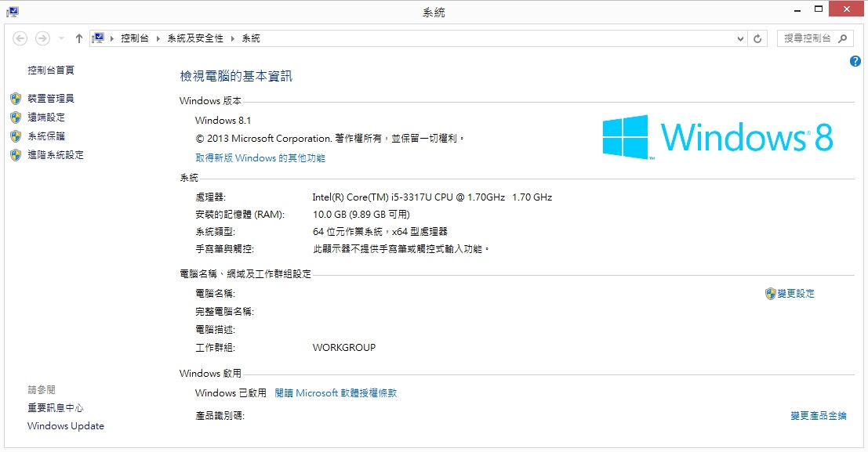This screenshot has height=452, width=868.
Task: Select 系統 in the breadcrumb path
Action: point(251,38)
